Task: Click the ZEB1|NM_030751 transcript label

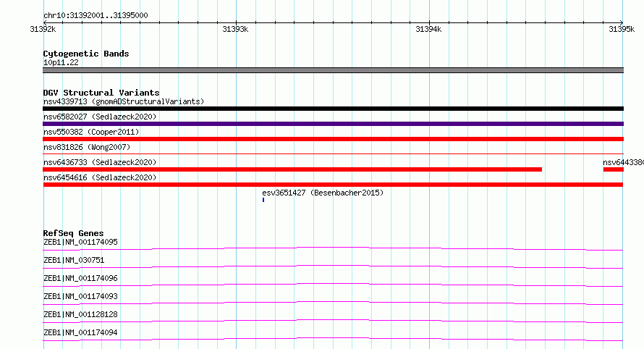Action: tap(74, 260)
